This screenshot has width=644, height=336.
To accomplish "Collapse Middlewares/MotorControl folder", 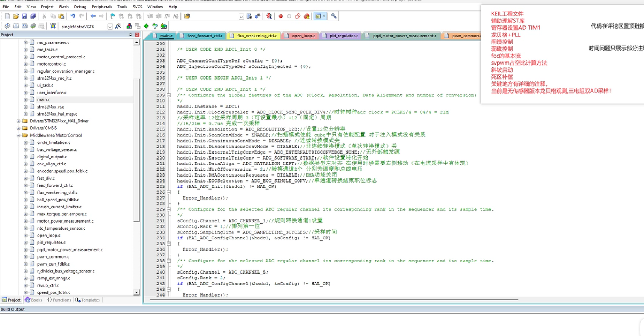I will pyautogui.click(x=19, y=135).
